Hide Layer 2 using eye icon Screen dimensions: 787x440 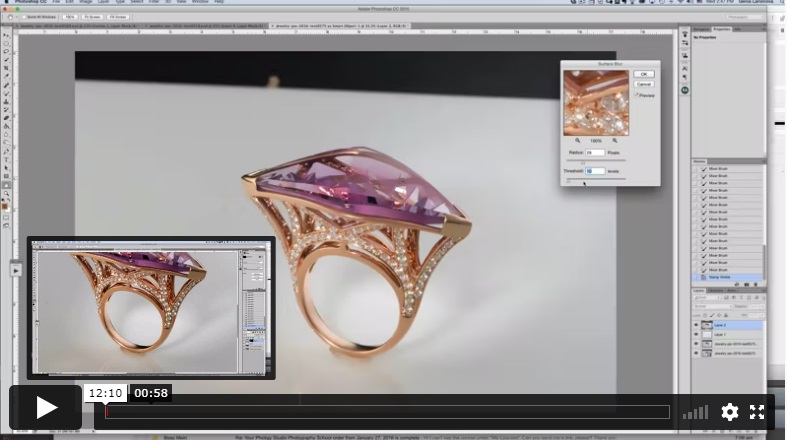(x=696, y=325)
